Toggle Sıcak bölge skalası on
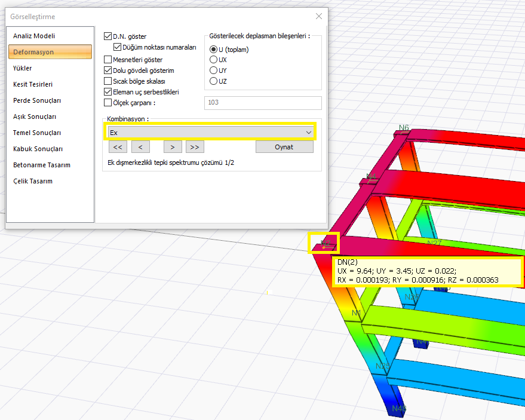This screenshot has width=525, height=420. 108,81
